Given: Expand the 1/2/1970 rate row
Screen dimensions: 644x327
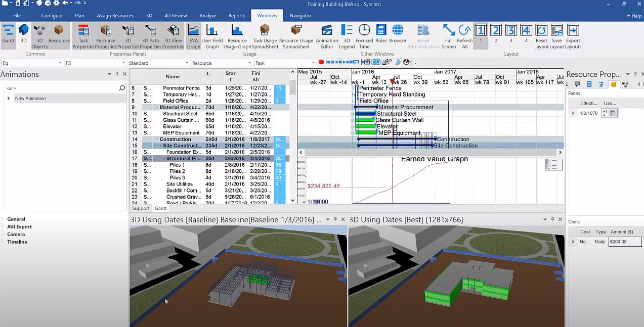Looking at the screenshot, I should 573,113.
